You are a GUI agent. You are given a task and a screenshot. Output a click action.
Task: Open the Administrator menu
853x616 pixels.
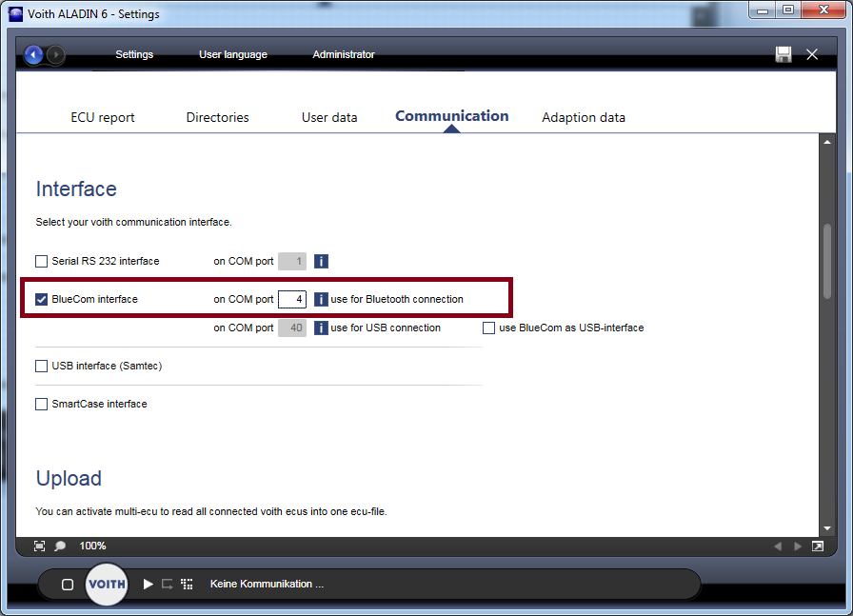coord(344,54)
